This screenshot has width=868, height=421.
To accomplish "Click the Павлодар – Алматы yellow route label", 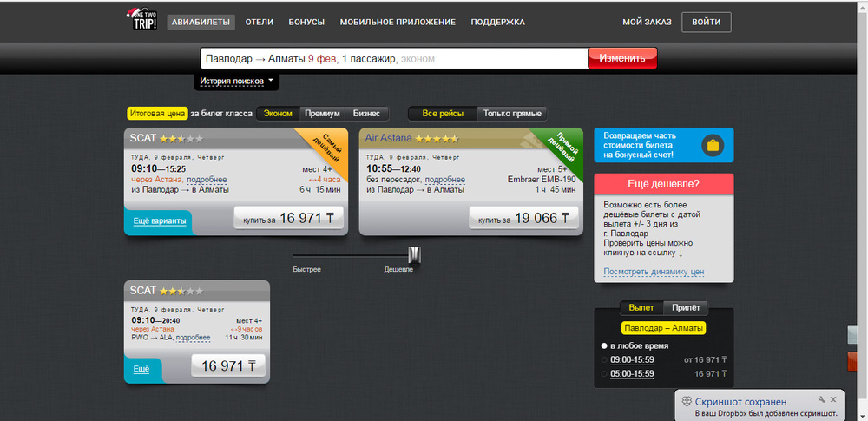I will point(664,328).
